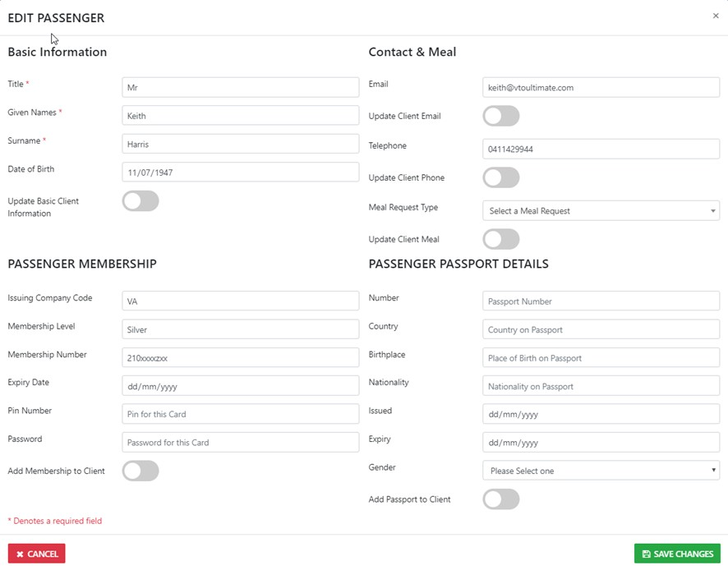This screenshot has height=570, width=728.
Task: Click into the Email field
Action: click(x=601, y=87)
